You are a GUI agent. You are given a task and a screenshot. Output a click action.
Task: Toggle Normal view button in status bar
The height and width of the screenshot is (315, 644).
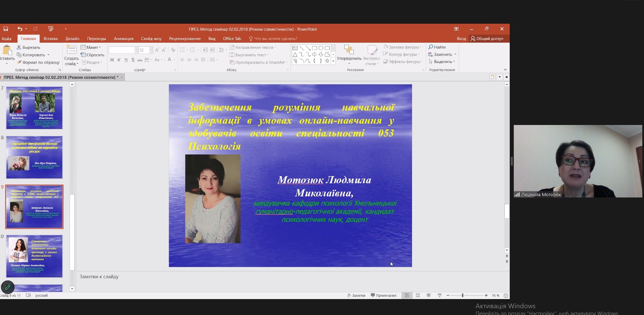tap(407, 295)
